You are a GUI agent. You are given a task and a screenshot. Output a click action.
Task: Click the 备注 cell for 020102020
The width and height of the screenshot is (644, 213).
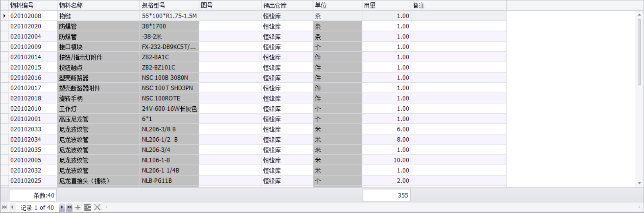point(458,26)
